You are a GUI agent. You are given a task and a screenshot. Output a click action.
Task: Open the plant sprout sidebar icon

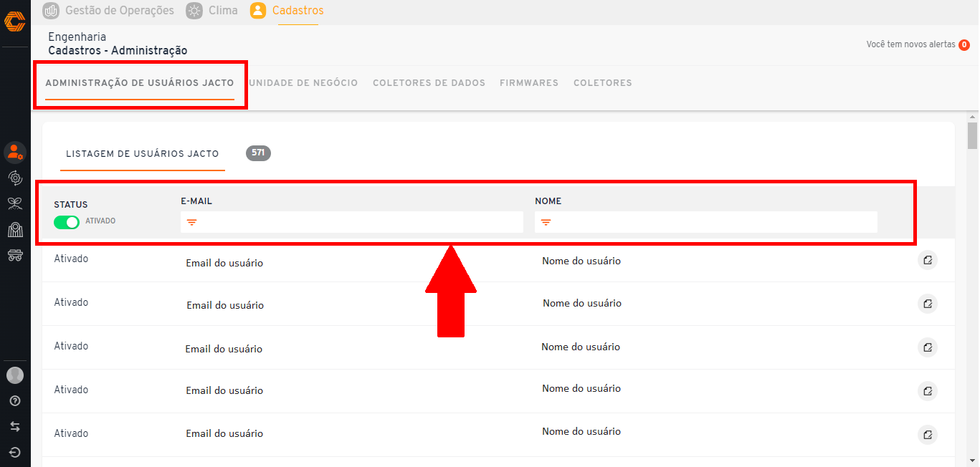[x=15, y=203]
